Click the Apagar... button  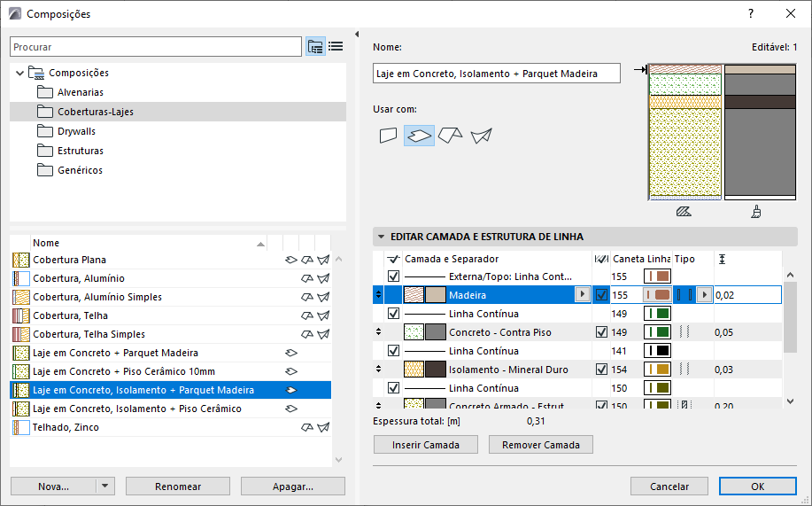(293, 487)
